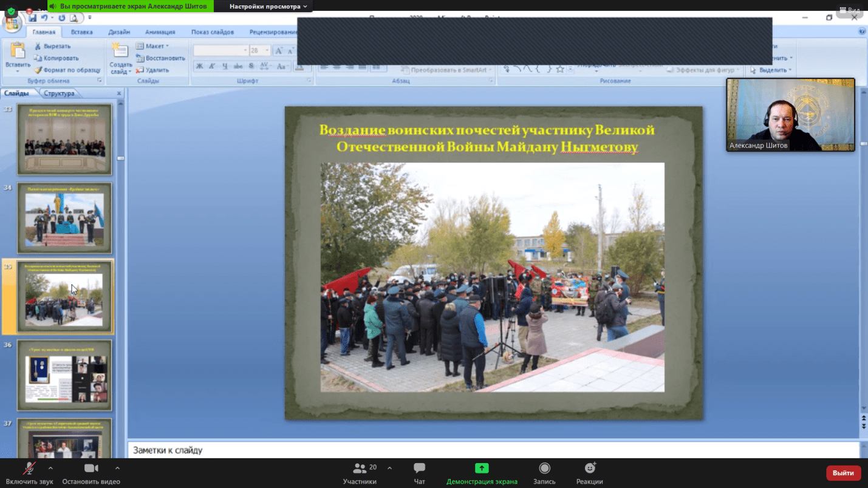This screenshot has height=488, width=868.
Task: Switch to the Вставка ribbon tab
Action: point(81,32)
